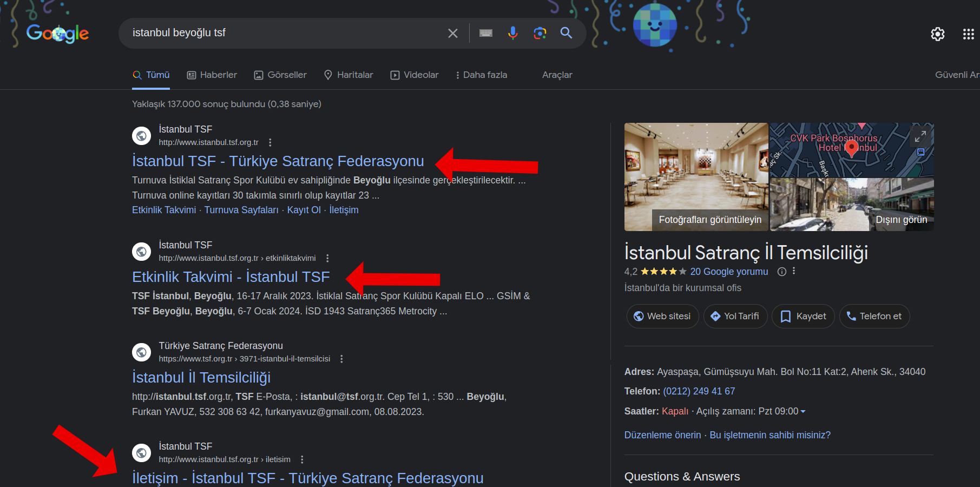Expand the map with arrows icon
The height and width of the screenshot is (487, 980).
[920, 136]
